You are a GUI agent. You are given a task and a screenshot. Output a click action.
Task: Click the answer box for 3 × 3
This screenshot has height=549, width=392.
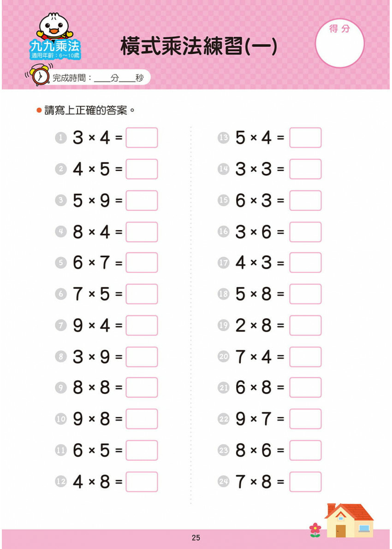pos(305,169)
